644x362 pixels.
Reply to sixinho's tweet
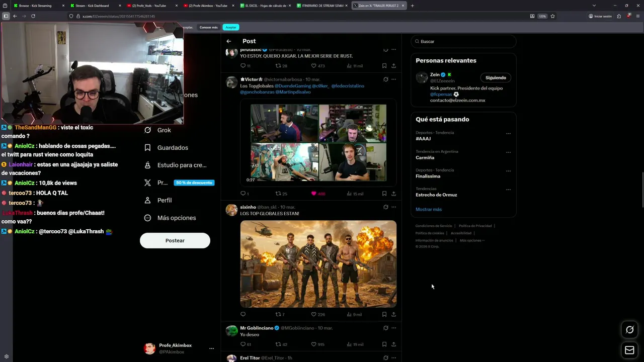click(243, 314)
